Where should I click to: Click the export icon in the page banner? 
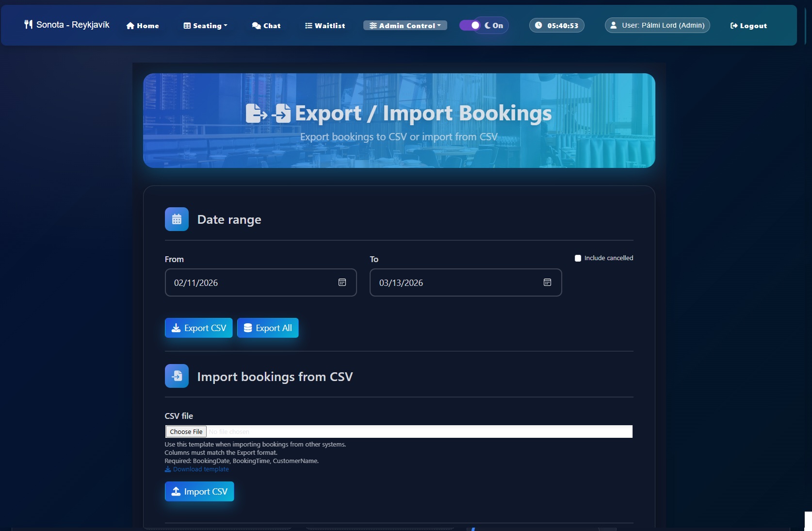click(x=256, y=114)
